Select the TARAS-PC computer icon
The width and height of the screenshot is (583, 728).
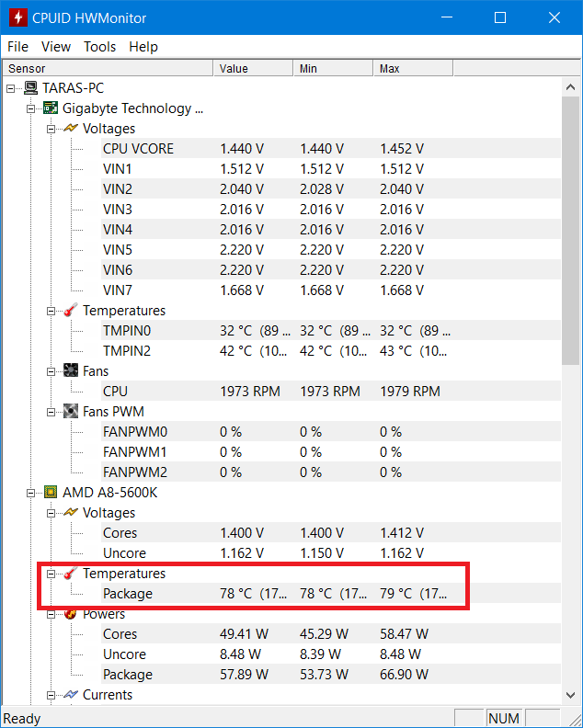(x=30, y=87)
